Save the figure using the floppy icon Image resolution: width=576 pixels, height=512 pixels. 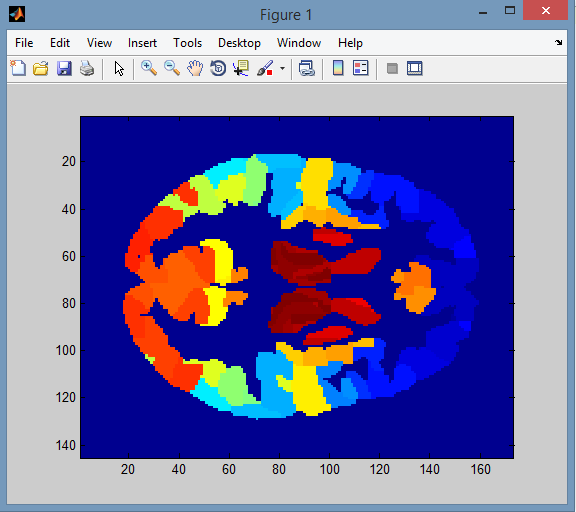64,68
